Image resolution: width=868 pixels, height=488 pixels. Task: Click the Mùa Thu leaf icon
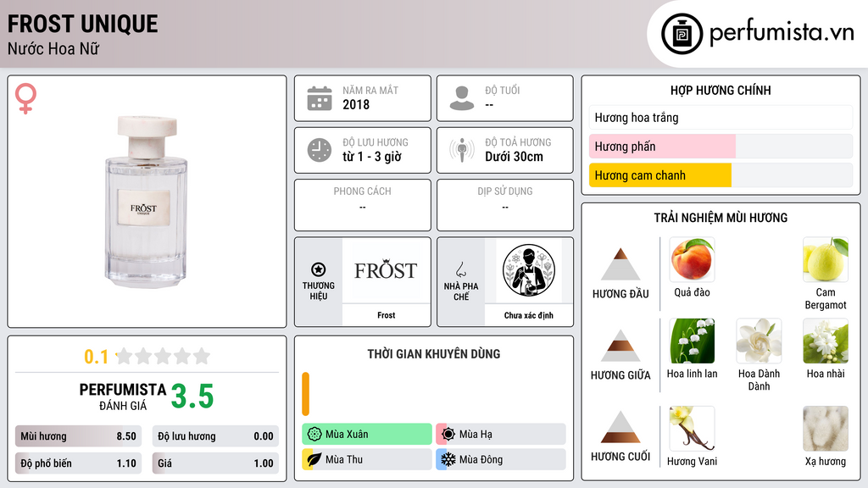[314, 459]
